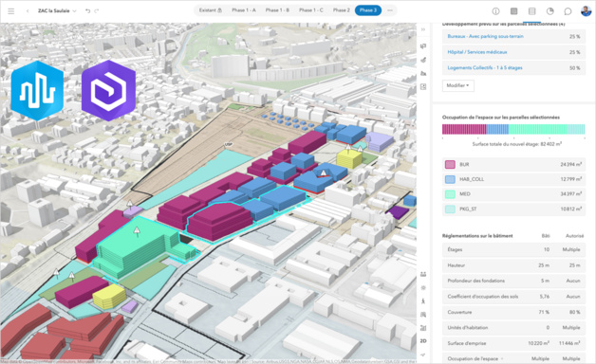Viewport: 596px width, 364px height.
Task: Click the 24 394 m² BUR value
Action: point(570,164)
